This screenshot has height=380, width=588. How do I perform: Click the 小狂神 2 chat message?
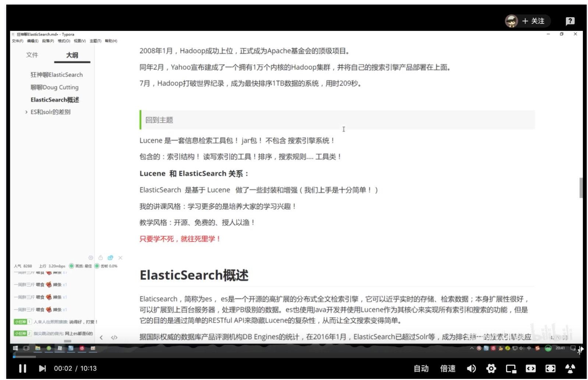pos(53,333)
